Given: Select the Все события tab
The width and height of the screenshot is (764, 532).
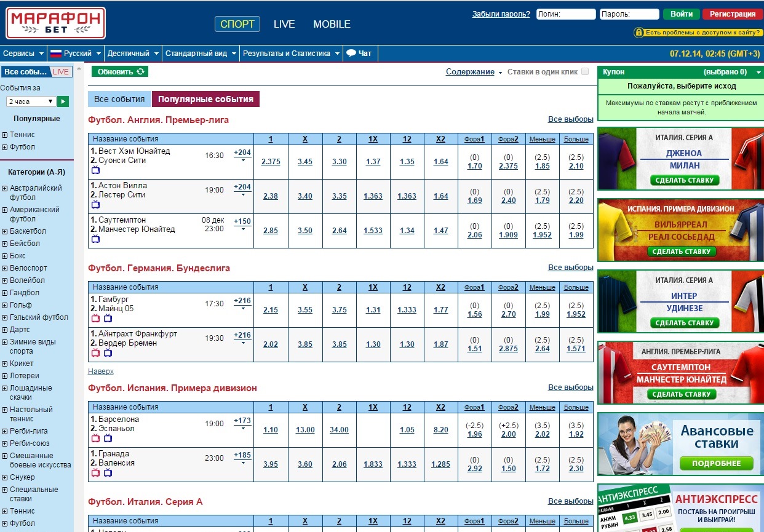Looking at the screenshot, I should point(119,99).
